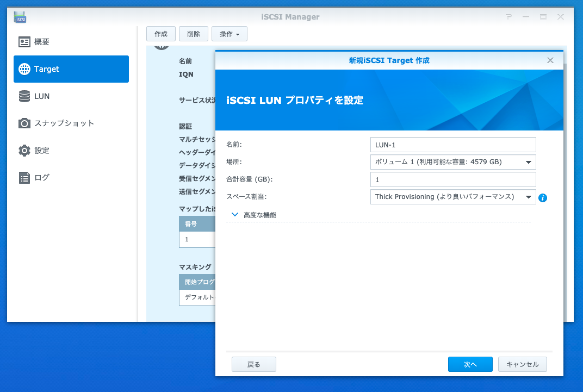Click the IQN label in Target details

coord(187,74)
